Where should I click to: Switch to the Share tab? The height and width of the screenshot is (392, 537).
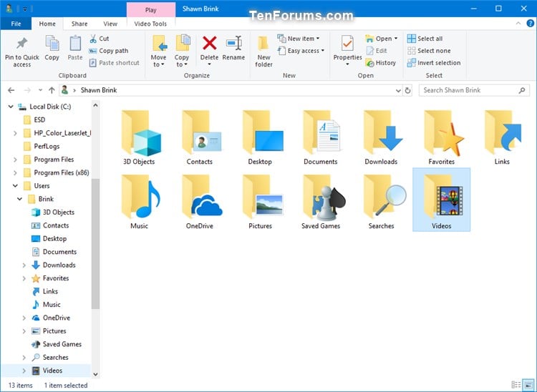click(79, 24)
